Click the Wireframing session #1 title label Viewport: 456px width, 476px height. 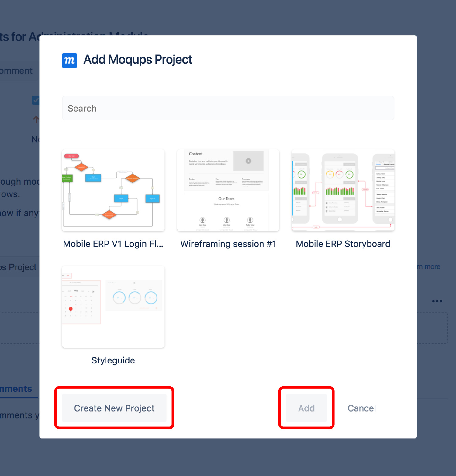pyautogui.click(x=228, y=244)
